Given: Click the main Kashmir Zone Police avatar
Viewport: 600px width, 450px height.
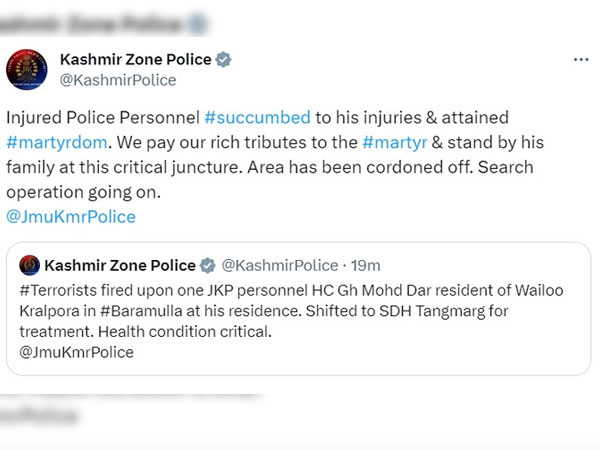Looking at the screenshot, I should pyautogui.click(x=28, y=69).
